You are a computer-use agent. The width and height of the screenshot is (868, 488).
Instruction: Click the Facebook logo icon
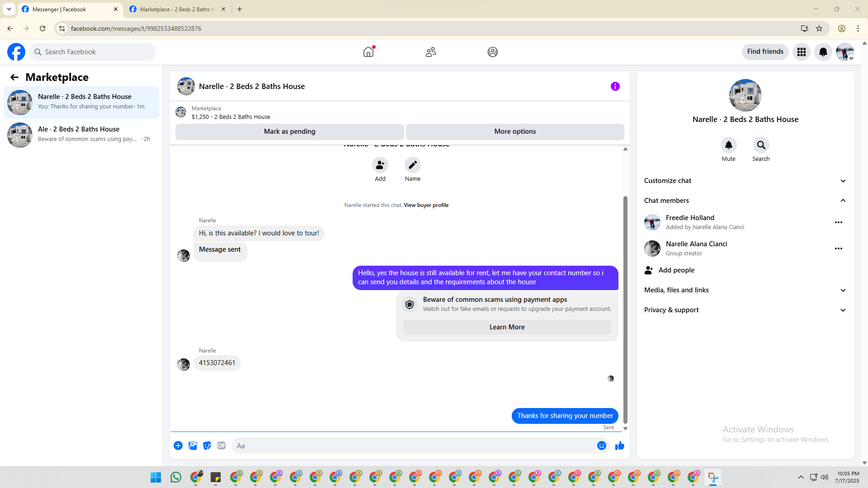point(16,52)
